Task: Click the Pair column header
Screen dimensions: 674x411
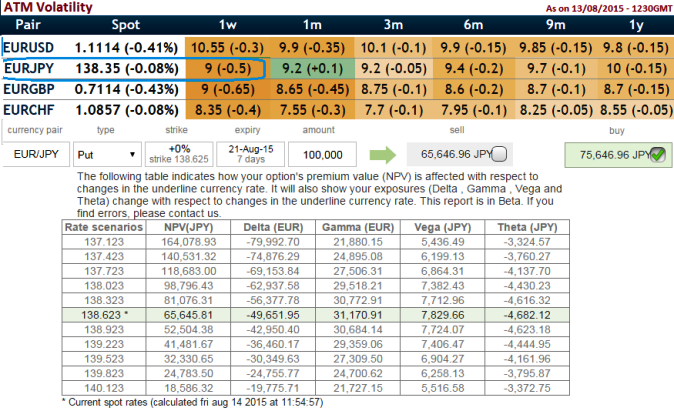Action: tap(28, 25)
